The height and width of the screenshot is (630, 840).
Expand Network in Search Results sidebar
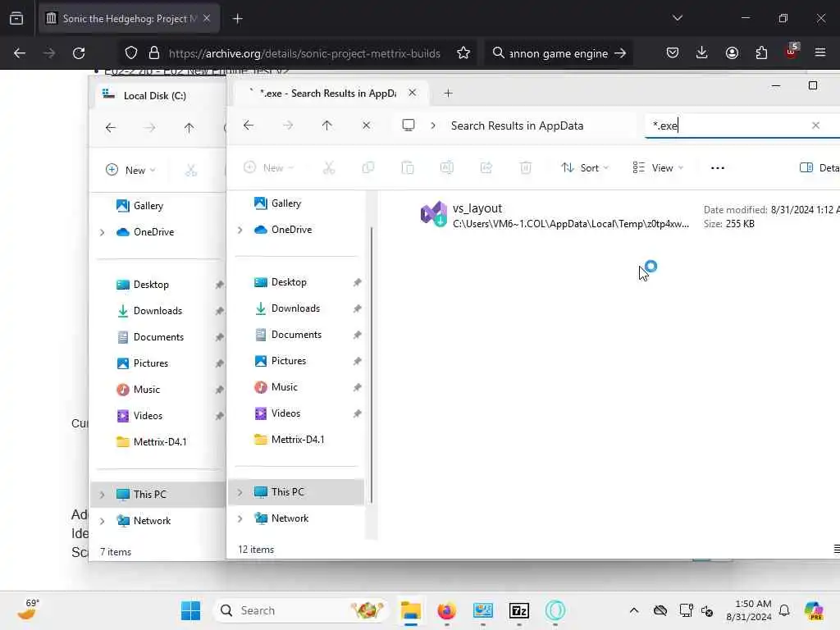coord(240,518)
